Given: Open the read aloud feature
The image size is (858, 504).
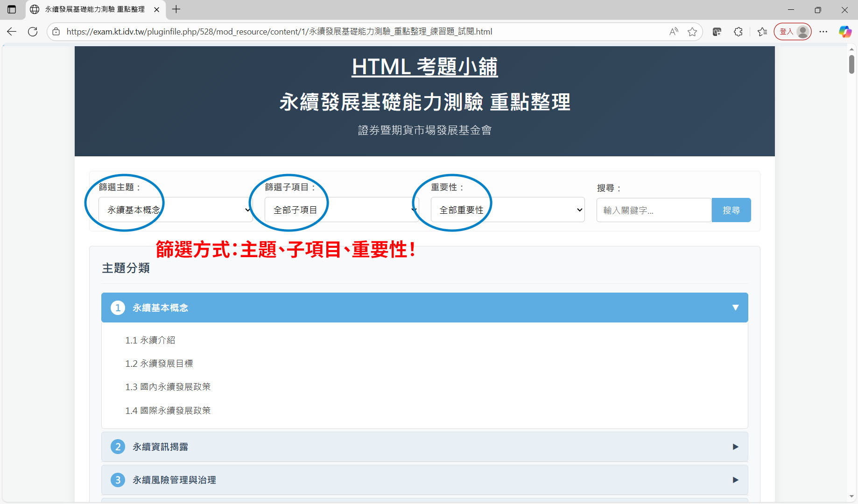Looking at the screenshot, I should point(674,31).
